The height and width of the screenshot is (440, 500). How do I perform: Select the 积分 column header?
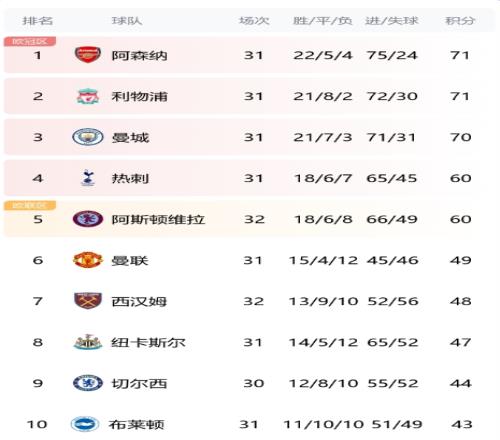[460, 21]
